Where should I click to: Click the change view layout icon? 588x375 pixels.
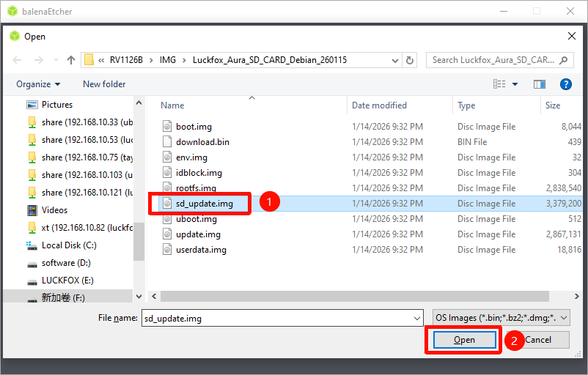(x=499, y=84)
